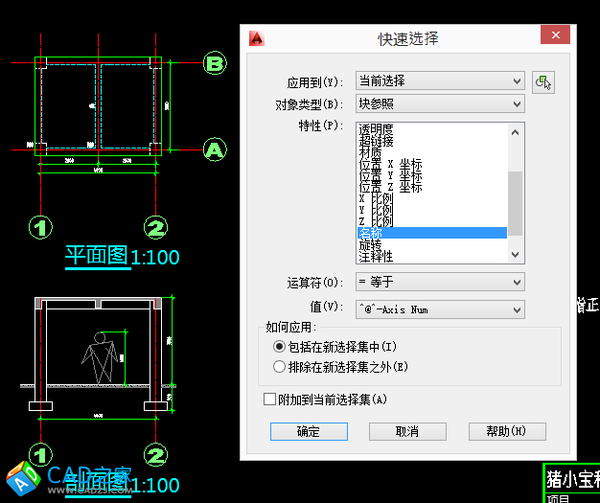Tick 附加到当前选择集 checkbox
Image resolution: width=600 pixels, height=503 pixels.
269,399
